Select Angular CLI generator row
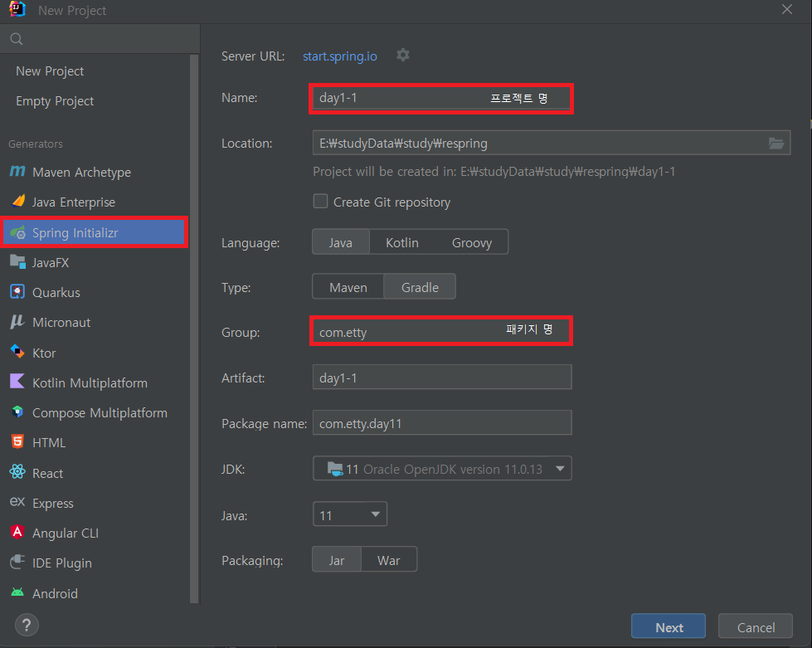The width and height of the screenshot is (812, 648). point(95,533)
